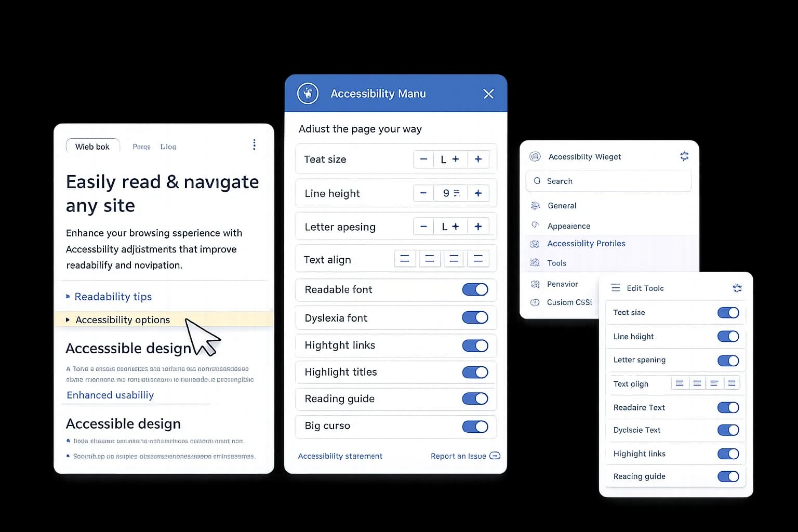
Task: Click the Search field in the widget
Action: (x=608, y=181)
